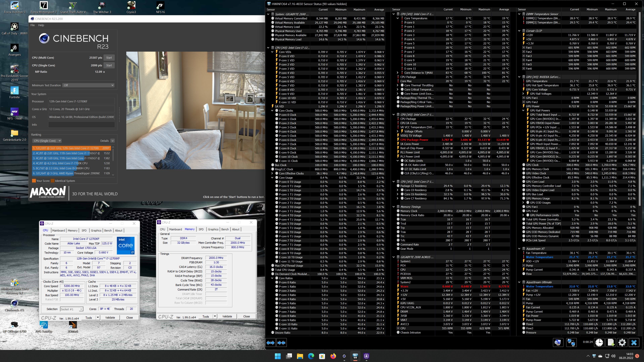Click Close button in right CPU-Z window

(x=247, y=316)
